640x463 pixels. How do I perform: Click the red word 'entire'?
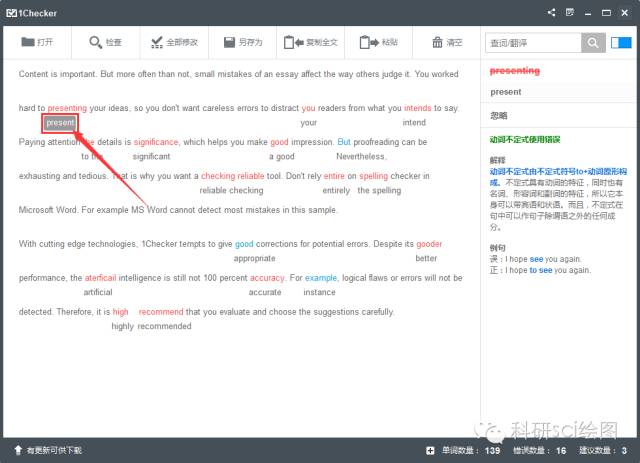(334, 176)
